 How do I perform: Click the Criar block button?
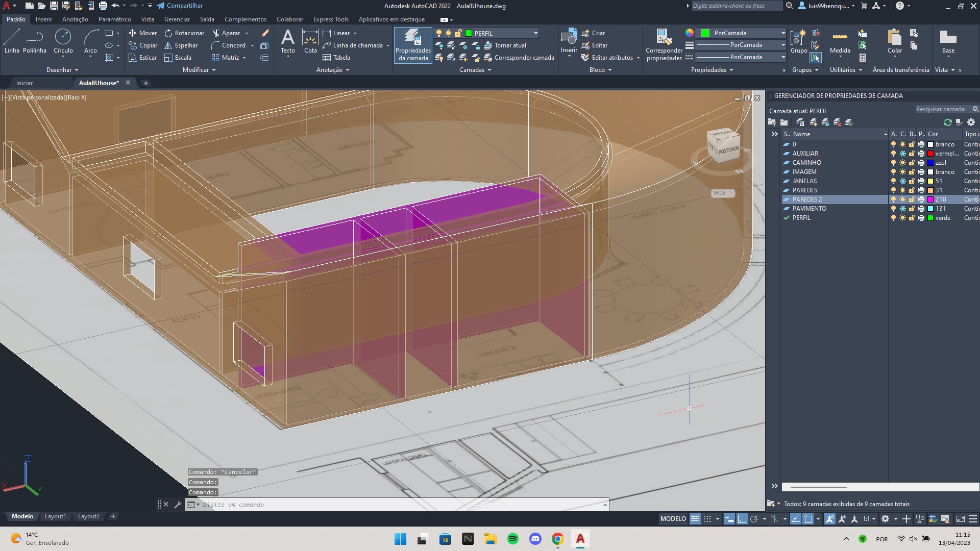593,33
